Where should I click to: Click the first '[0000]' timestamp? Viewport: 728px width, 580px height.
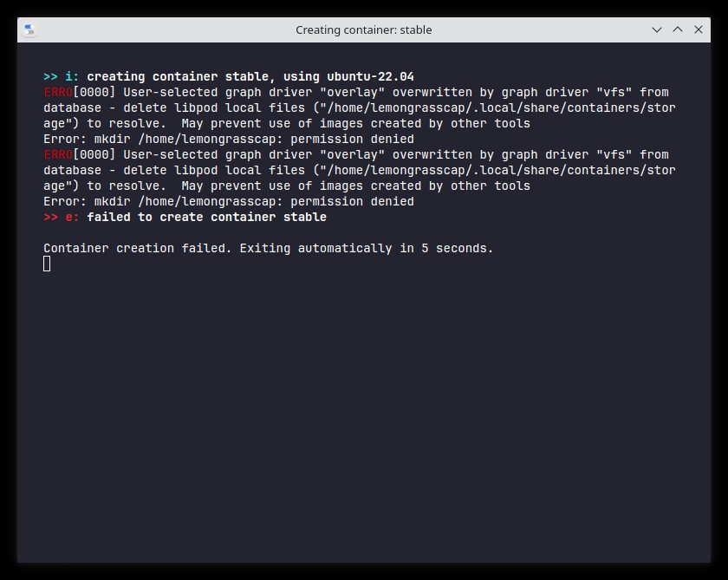coord(94,92)
